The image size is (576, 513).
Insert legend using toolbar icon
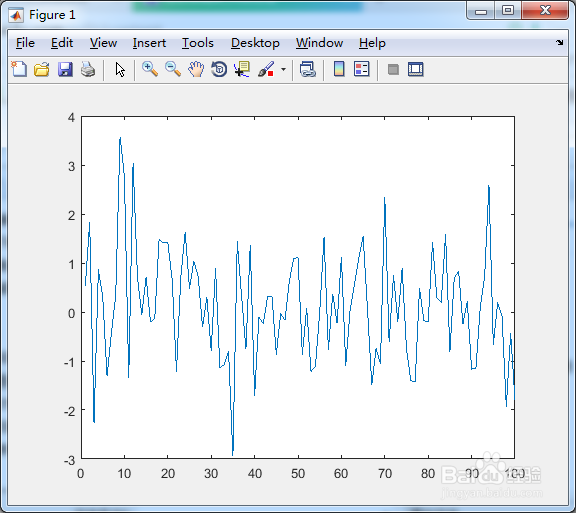click(362, 69)
